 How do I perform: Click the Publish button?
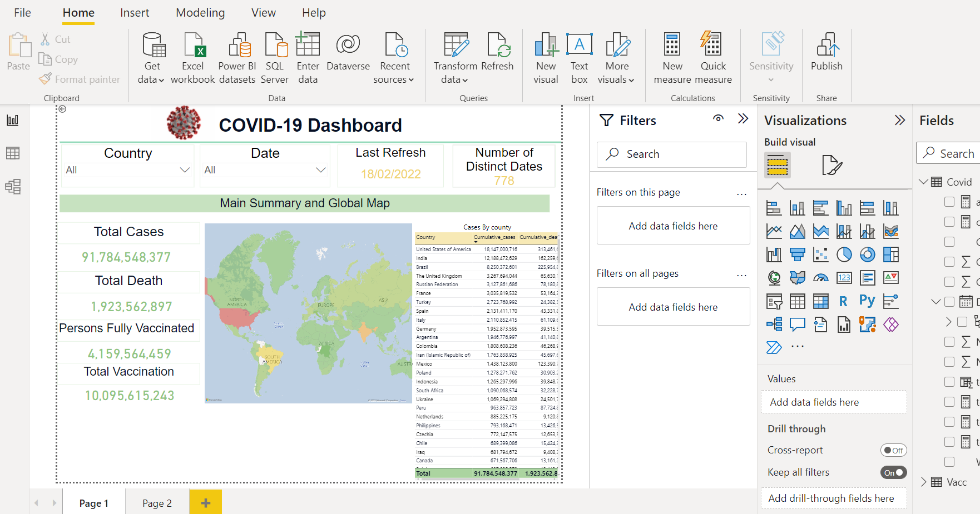coord(826,58)
